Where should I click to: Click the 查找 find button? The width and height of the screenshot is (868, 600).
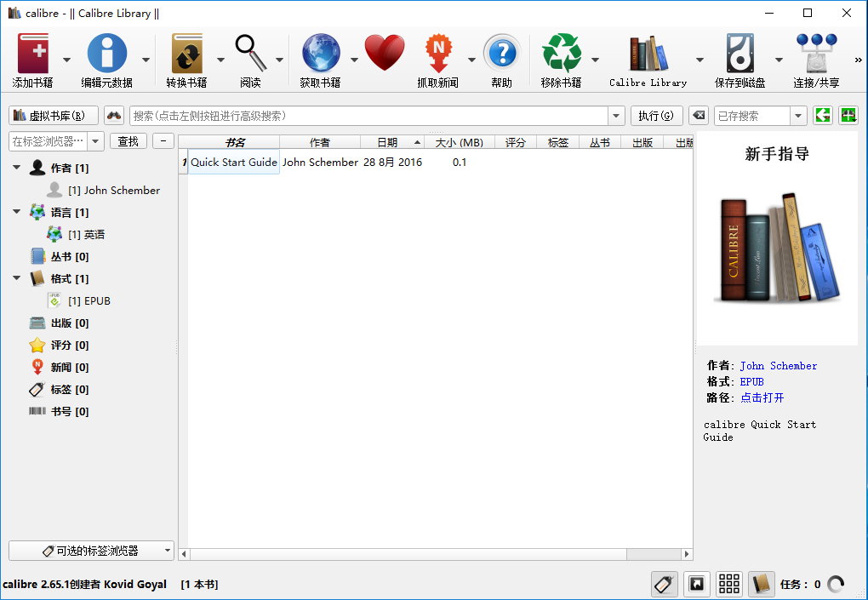128,141
